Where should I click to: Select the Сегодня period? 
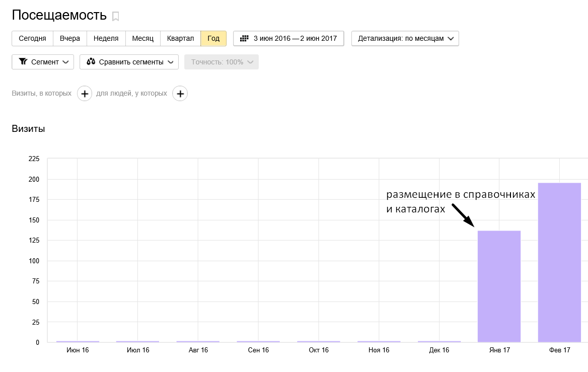click(x=32, y=38)
